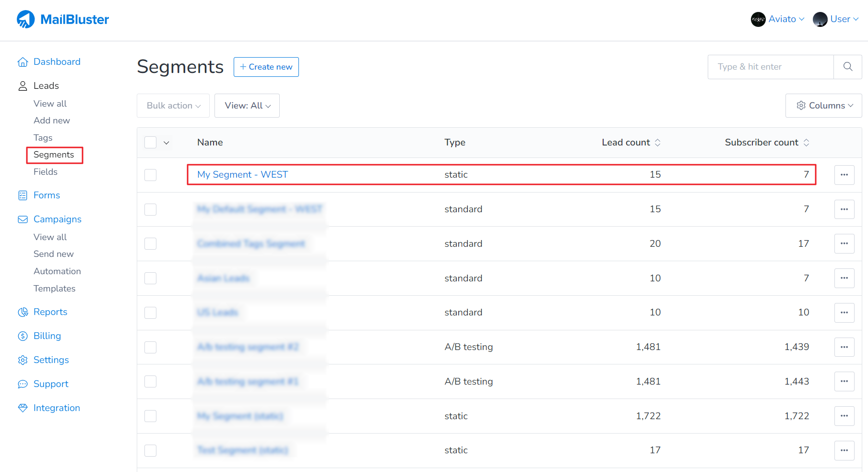Screen dimensions: 868x472
Task: Click the Billing dollar icon
Action: coord(23,336)
